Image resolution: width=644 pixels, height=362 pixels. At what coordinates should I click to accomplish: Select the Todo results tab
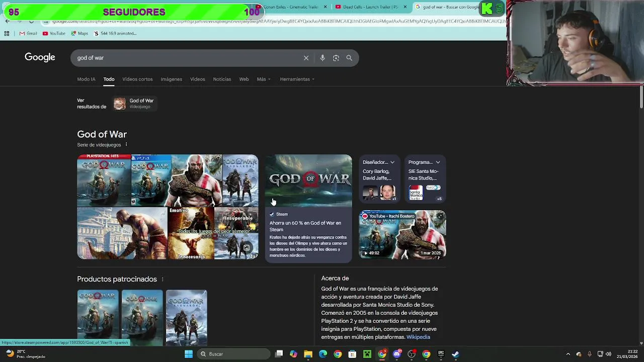click(x=109, y=79)
